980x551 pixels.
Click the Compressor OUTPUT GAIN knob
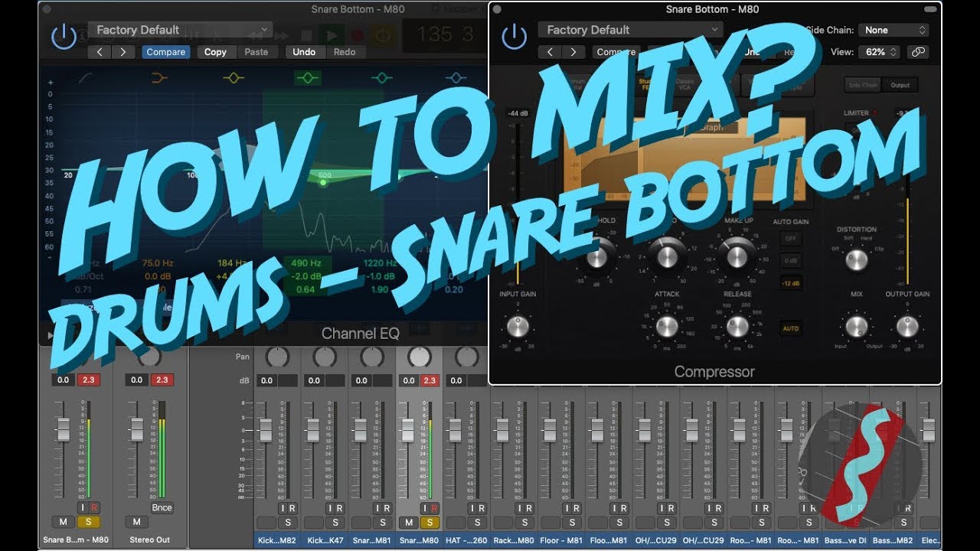pyautogui.click(x=907, y=327)
